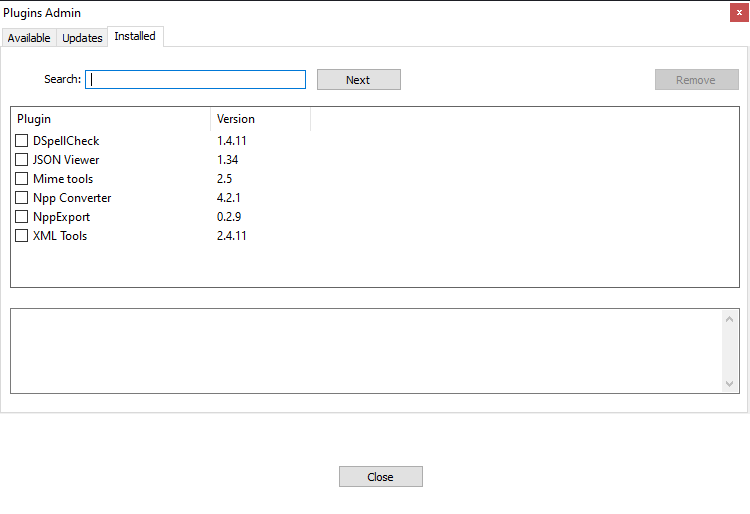Click the Next search button
This screenshot has height=514, width=750.
click(359, 80)
